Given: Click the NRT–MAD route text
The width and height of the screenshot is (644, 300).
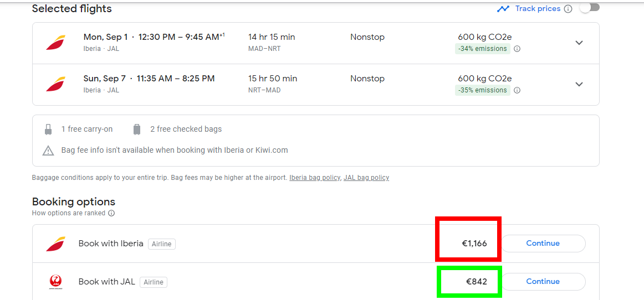Looking at the screenshot, I should tap(264, 90).
